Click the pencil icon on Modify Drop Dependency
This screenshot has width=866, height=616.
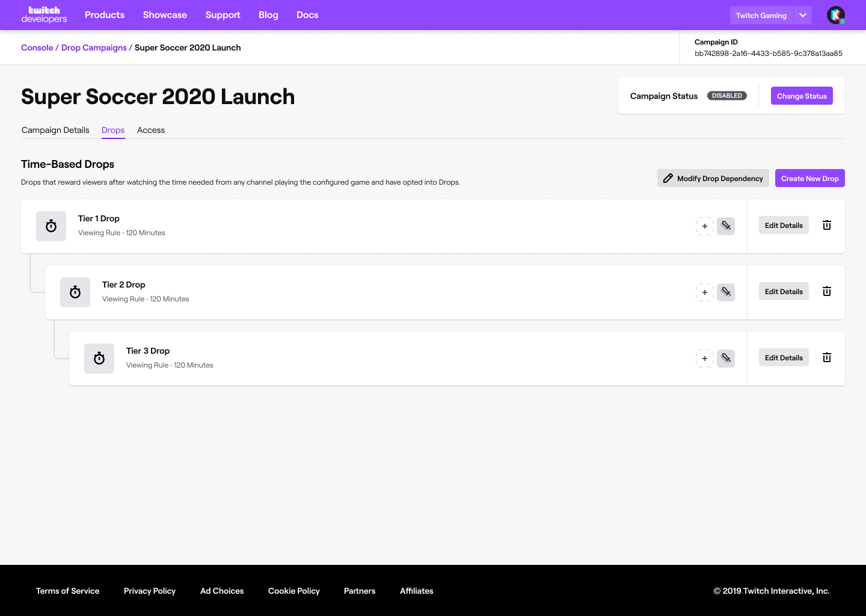pyautogui.click(x=668, y=178)
